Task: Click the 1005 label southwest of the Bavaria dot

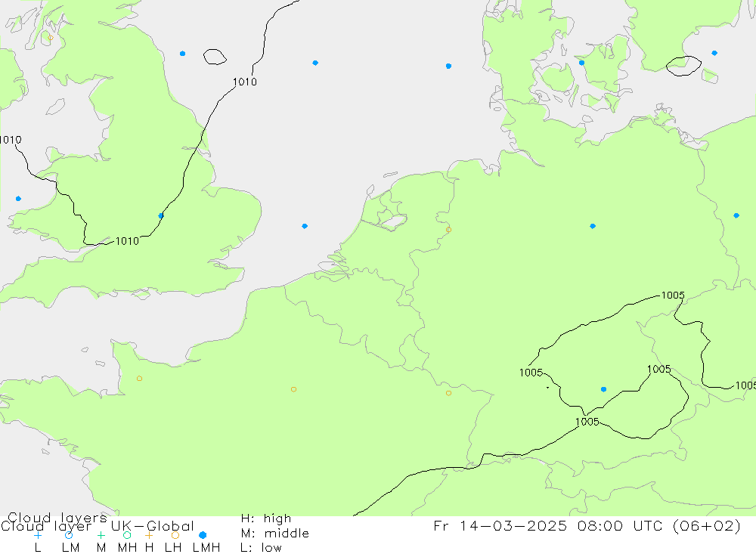Action: 587,422
